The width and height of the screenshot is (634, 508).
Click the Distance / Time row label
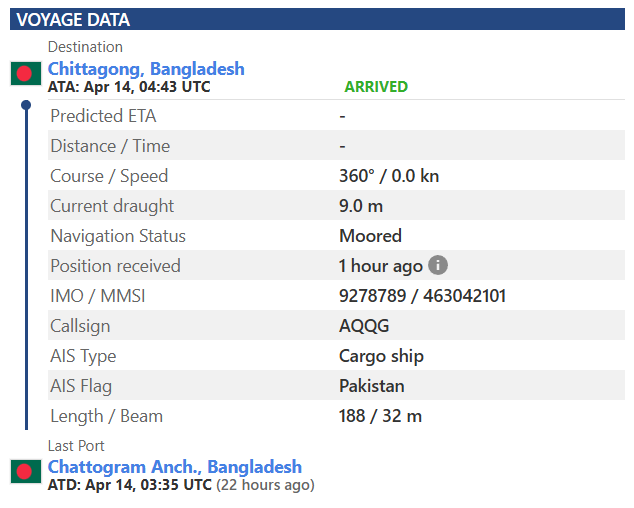point(110,146)
